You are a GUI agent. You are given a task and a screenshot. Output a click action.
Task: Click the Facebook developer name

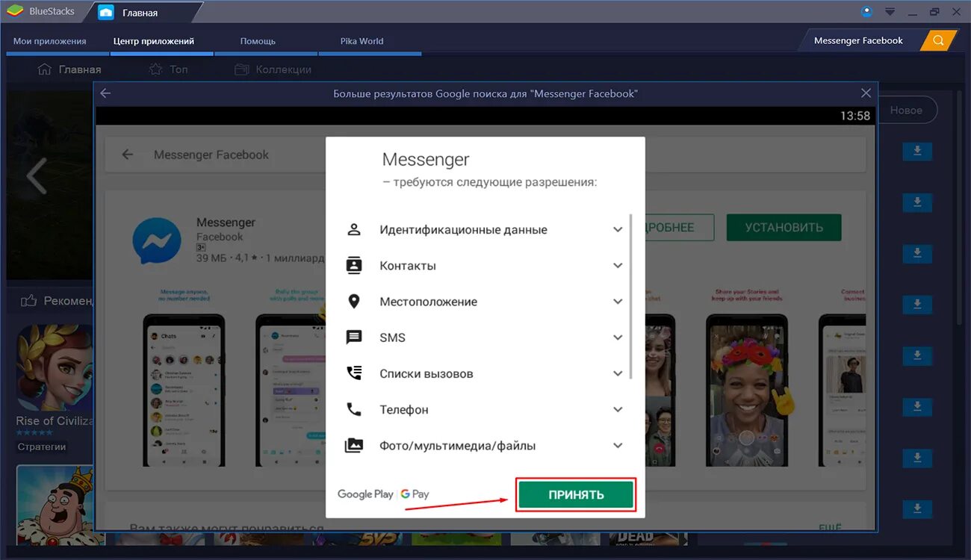click(220, 237)
